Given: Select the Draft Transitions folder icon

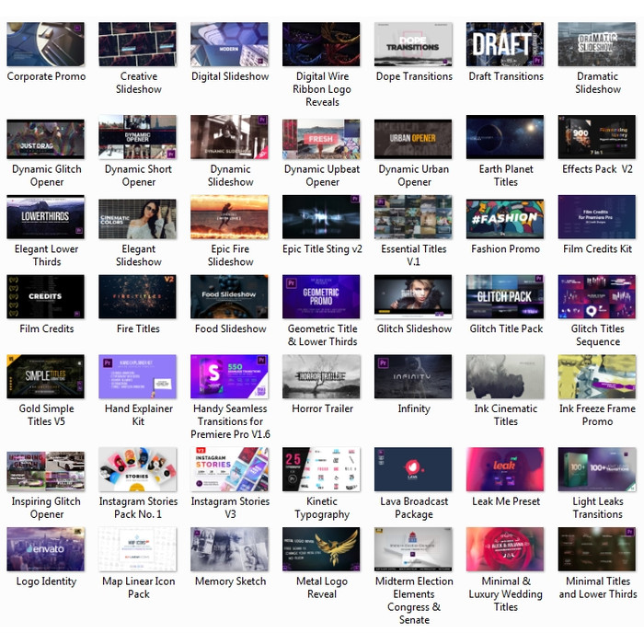Looking at the screenshot, I should (x=506, y=44).
